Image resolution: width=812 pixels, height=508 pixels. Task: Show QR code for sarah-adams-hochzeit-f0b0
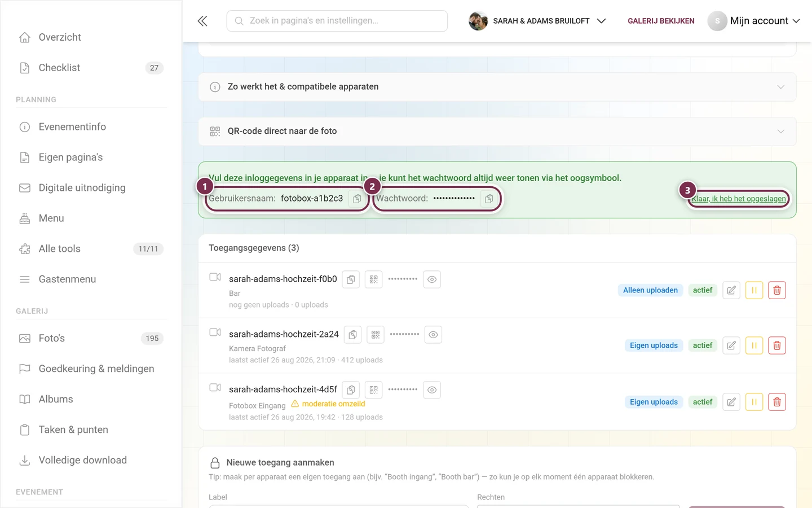(374, 279)
